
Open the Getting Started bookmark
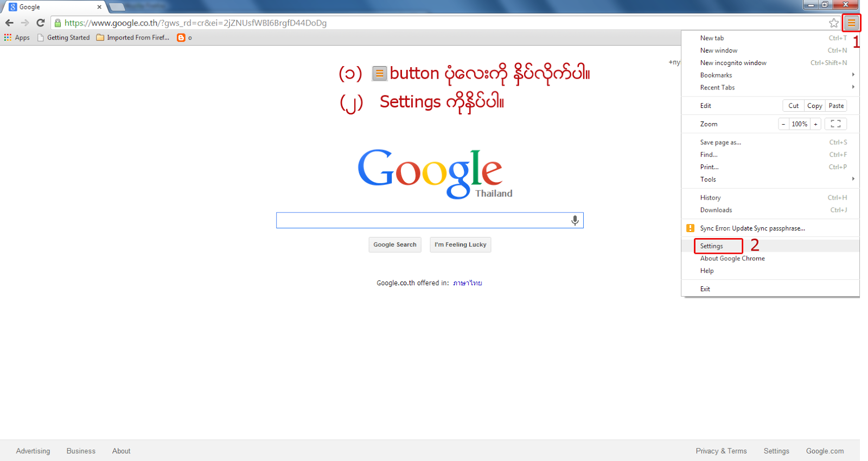point(63,37)
